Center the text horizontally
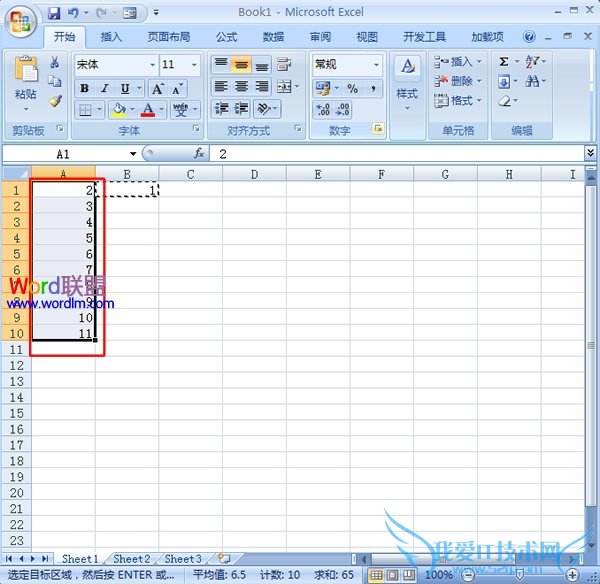The width and height of the screenshot is (600, 584). [241, 86]
